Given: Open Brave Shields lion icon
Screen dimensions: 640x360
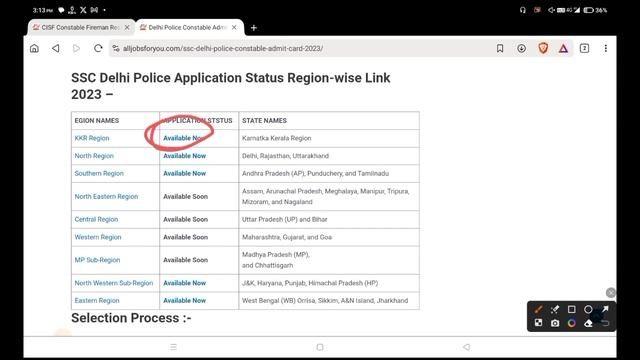Looking at the screenshot, I should click(x=543, y=48).
